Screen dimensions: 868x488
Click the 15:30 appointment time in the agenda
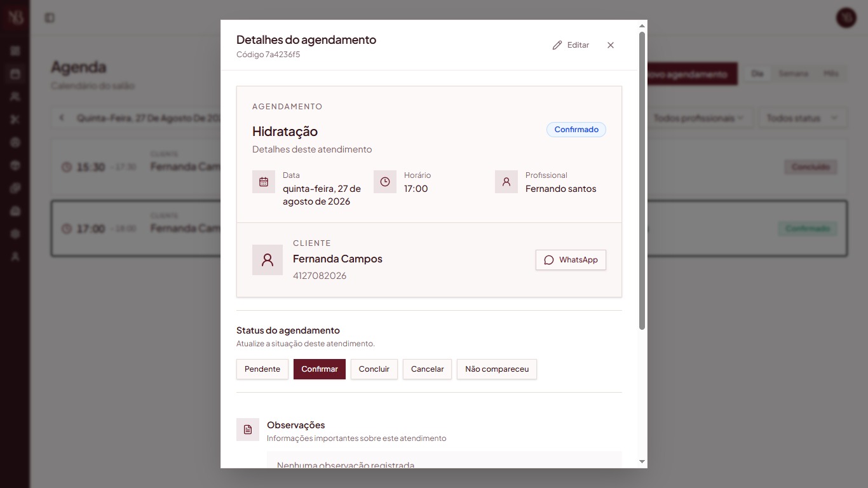pyautogui.click(x=91, y=167)
